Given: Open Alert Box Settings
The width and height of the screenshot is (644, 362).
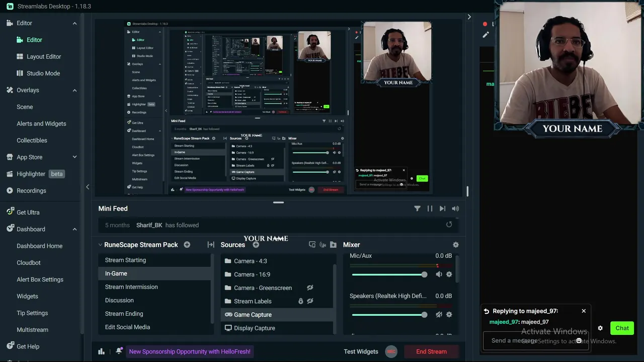Looking at the screenshot, I should [40, 280].
